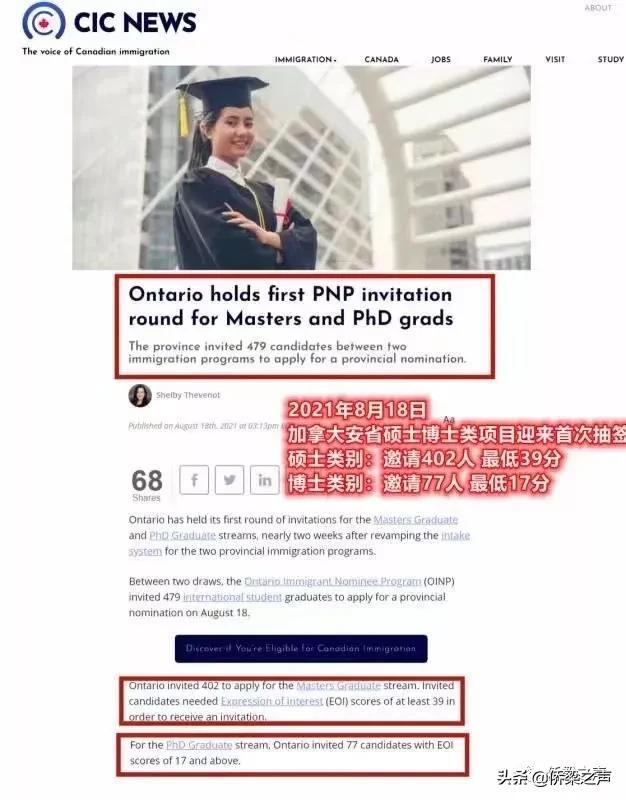
Task: Click the CIC News maple leaf logo
Action: [x=43, y=21]
